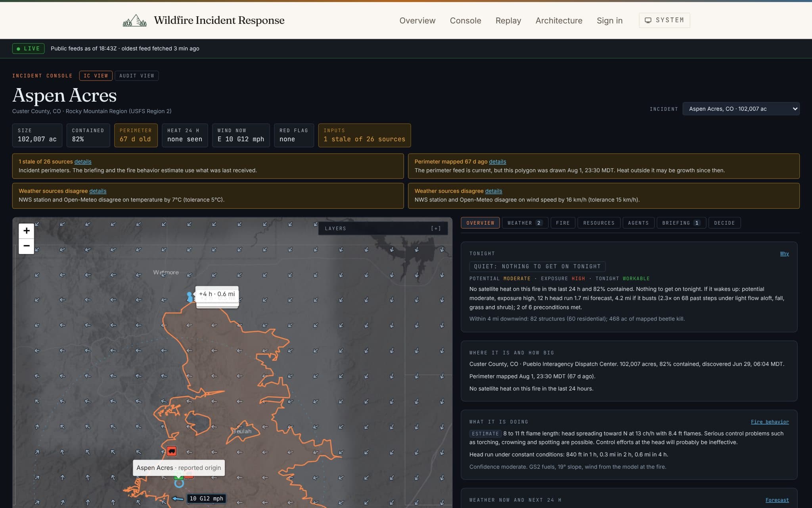Open the Forecast link
This screenshot has height=508, width=812.
777,500
